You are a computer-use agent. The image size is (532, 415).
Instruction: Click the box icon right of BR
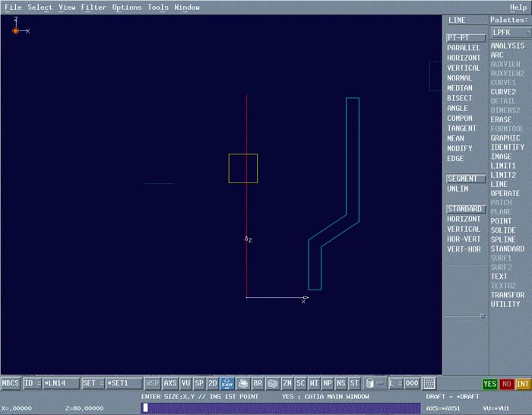point(272,383)
